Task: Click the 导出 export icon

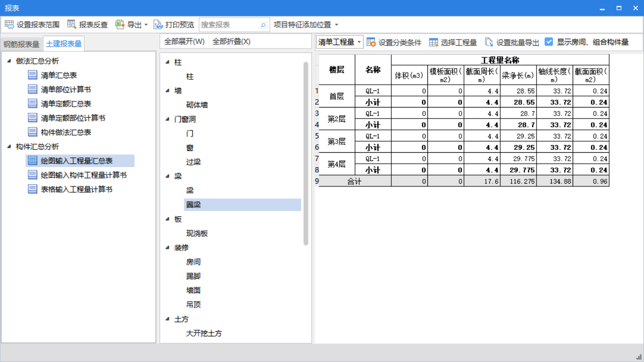Action: click(x=120, y=24)
